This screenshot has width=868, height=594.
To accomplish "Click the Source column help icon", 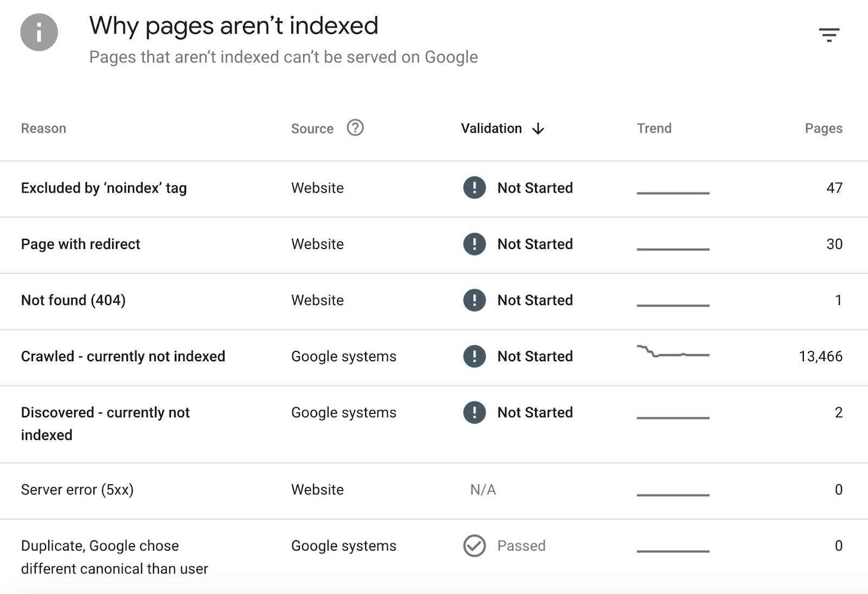I will pyautogui.click(x=355, y=129).
